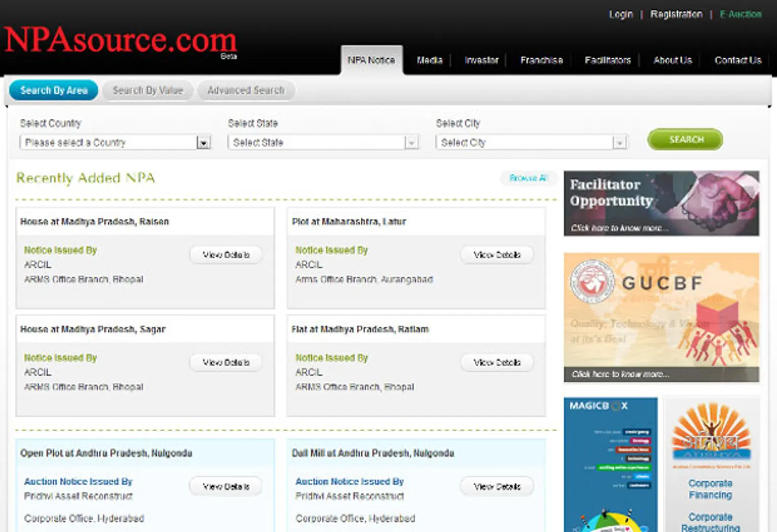This screenshot has height=532, width=777.
Task: Click the green SEARCH button
Action: click(x=685, y=139)
